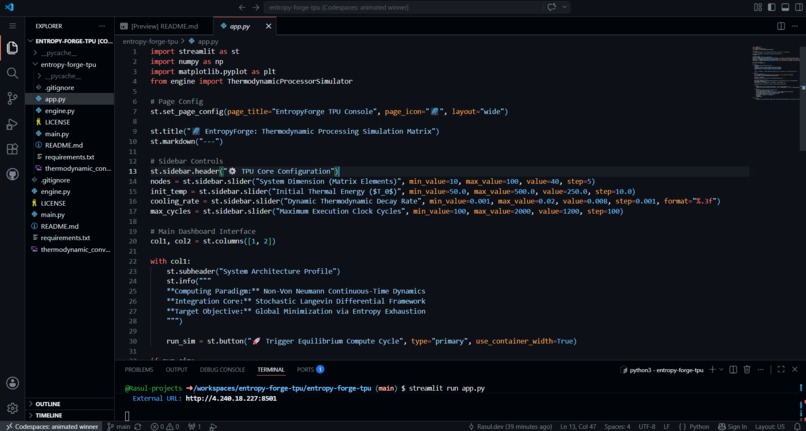Open the Search view in activity bar
Viewport: 806px width, 431px height.
pyautogui.click(x=12, y=73)
